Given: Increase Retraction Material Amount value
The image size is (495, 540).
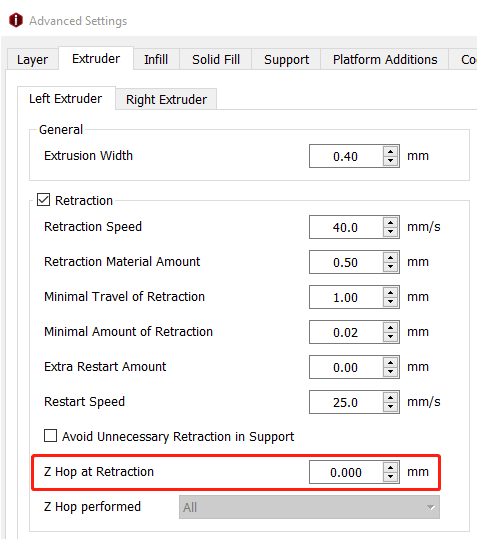Looking at the screenshot, I should tap(391, 257).
